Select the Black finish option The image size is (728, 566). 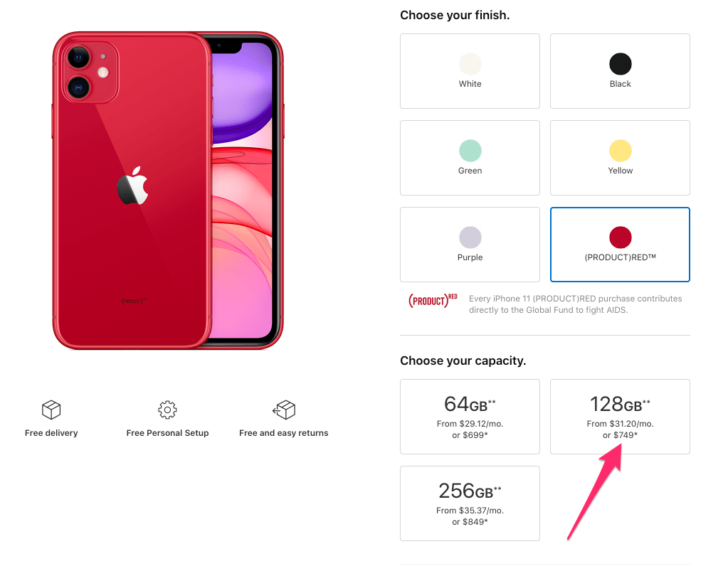620,71
